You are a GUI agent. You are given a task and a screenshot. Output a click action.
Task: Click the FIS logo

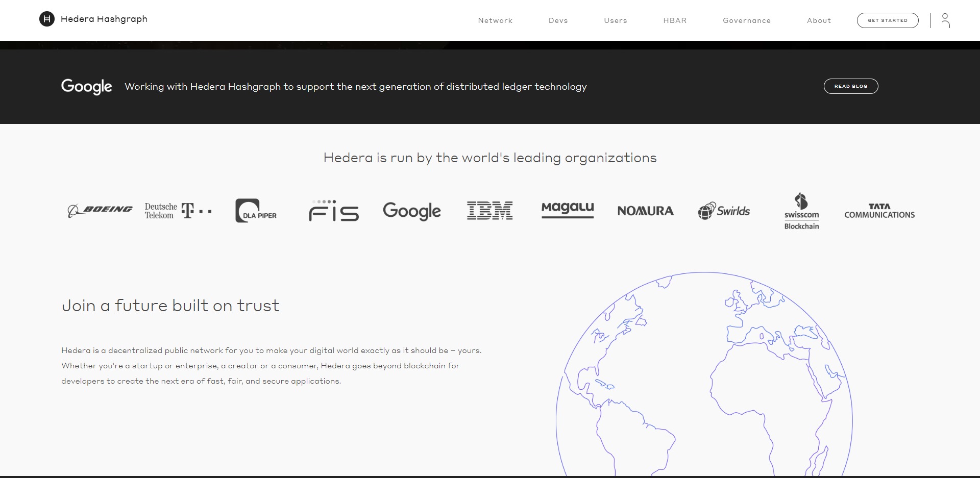point(334,211)
